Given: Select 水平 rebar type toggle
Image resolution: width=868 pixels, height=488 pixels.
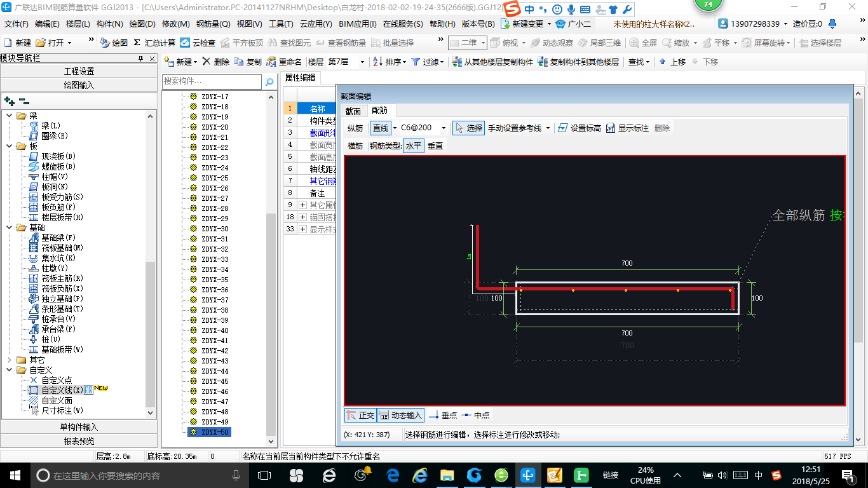Looking at the screenshot, I should pyautogui.click(x=414, y=146).
